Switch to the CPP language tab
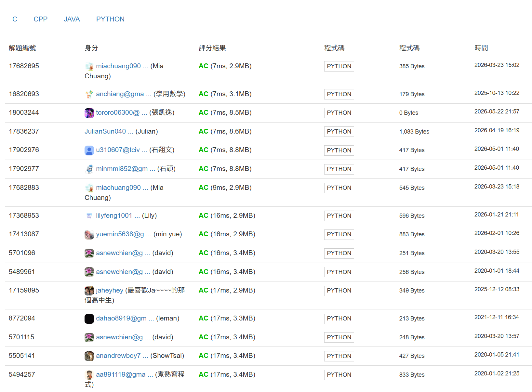532x392 pixels. (x=41, y=19)
